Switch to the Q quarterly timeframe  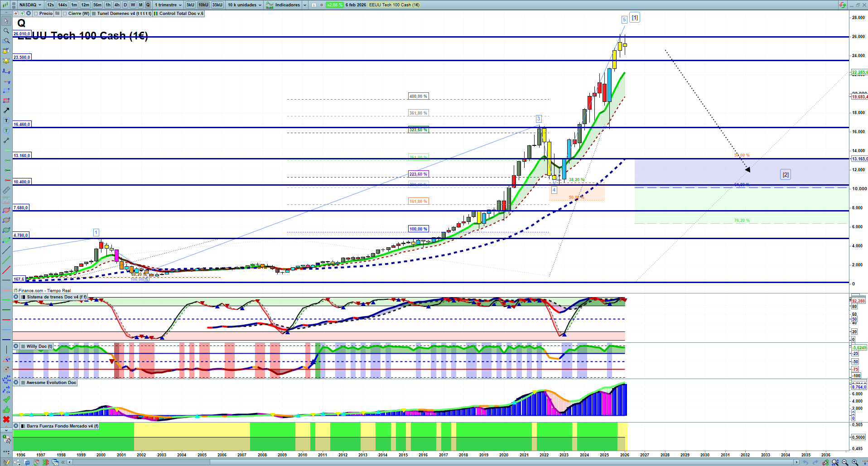[x=148, y=5]
